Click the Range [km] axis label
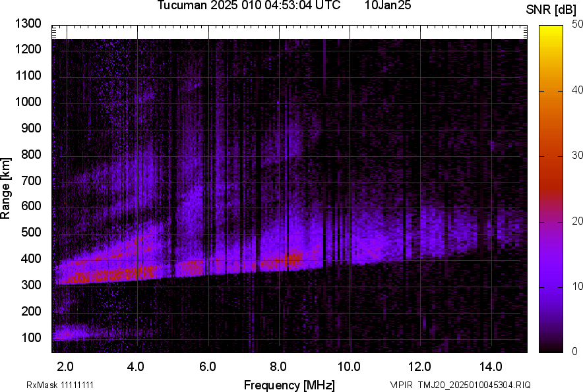Image resolution: width=583 pixels, height=392 pixels. pyautogui.click(x=6, y=188)
